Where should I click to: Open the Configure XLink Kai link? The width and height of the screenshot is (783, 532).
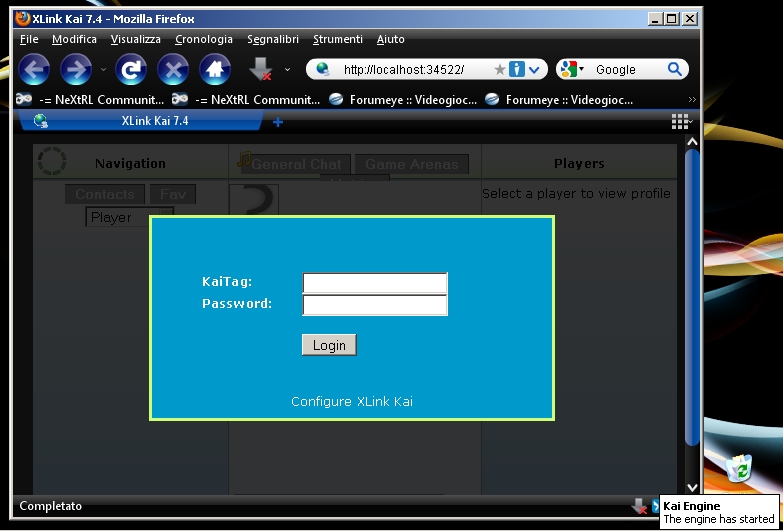coord(352,402)
